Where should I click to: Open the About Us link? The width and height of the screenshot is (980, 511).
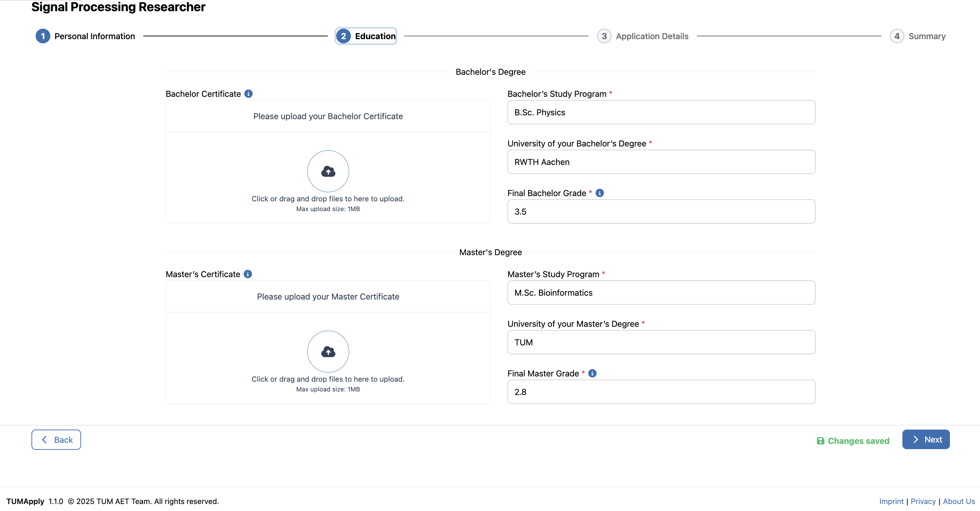coord(958,501)
